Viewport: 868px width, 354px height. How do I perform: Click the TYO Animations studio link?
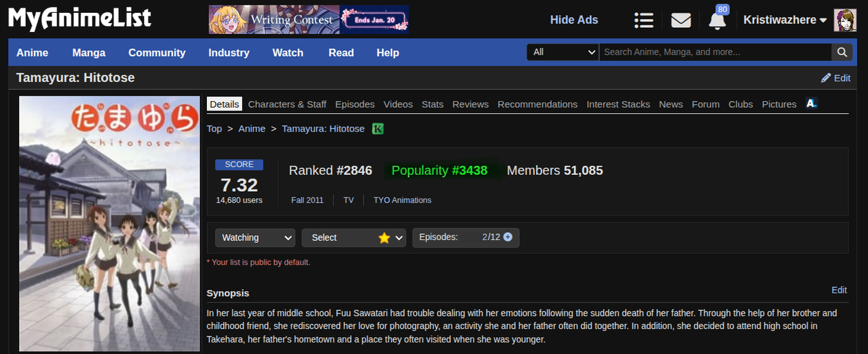402,200
